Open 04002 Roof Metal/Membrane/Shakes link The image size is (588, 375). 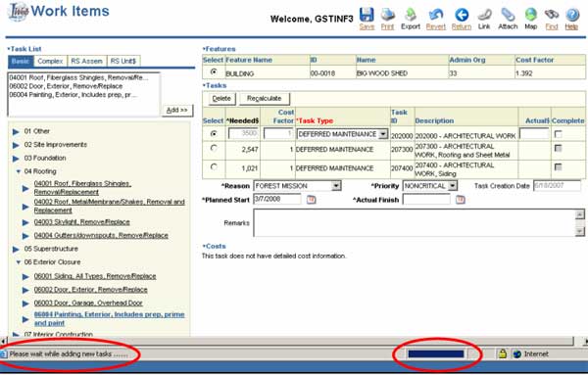point(109,206)
